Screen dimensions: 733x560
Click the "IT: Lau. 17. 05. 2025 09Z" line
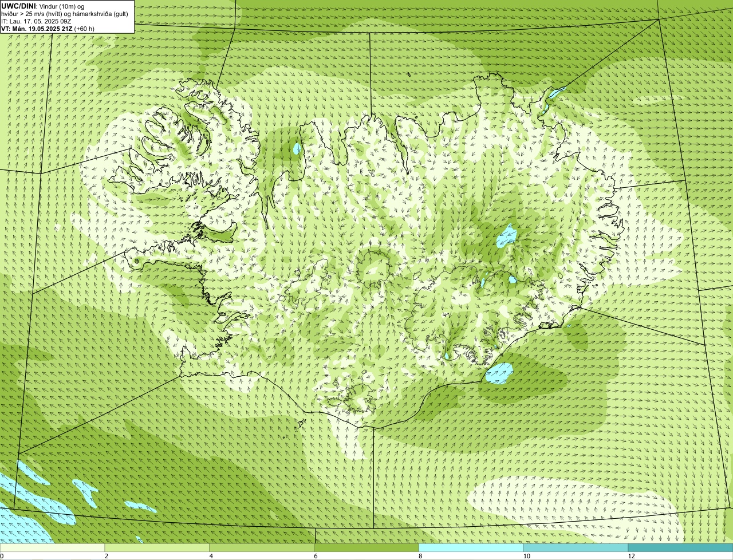(x=36, y=21)
